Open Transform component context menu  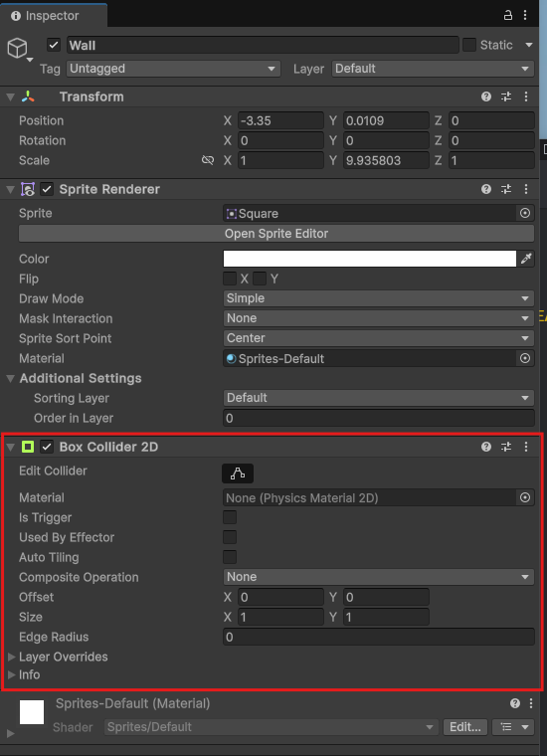click(x=526, y=96)
